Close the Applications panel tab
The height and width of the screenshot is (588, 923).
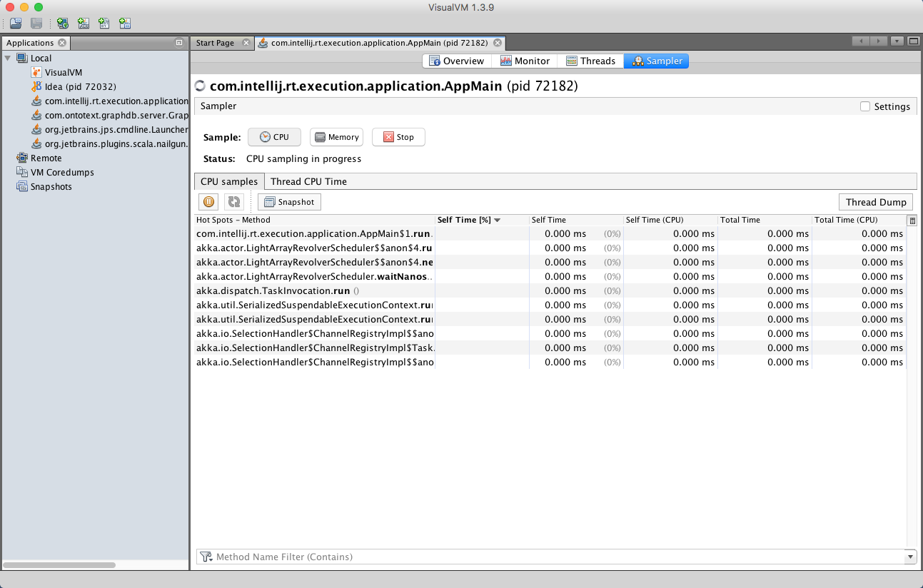tap(62, 43)
